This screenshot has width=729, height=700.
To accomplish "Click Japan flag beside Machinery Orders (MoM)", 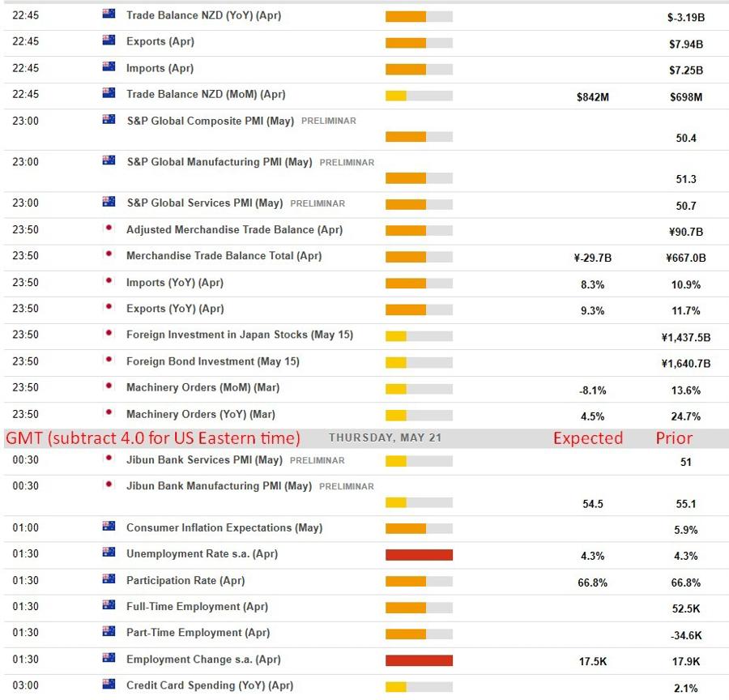I will point(109,386).
